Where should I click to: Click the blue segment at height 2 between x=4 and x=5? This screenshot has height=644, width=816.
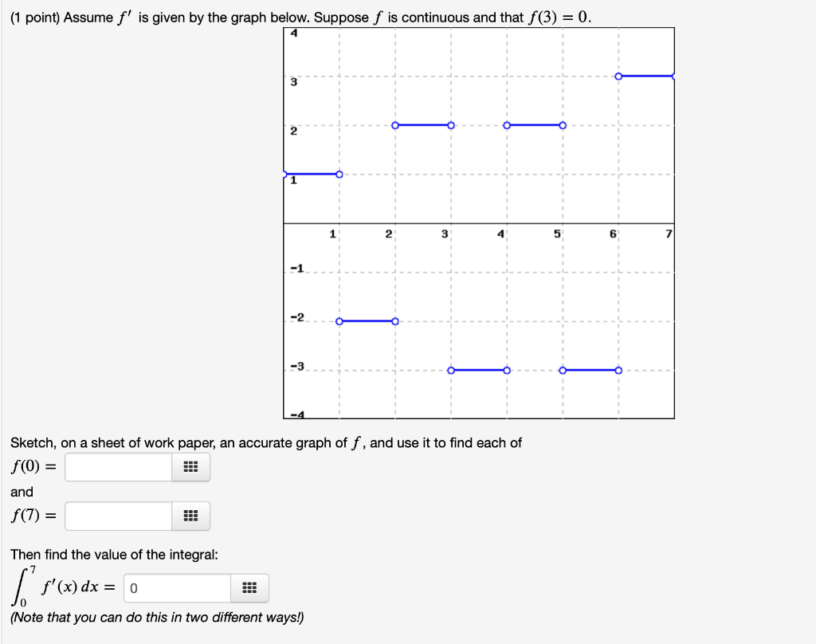pos(534,124)
